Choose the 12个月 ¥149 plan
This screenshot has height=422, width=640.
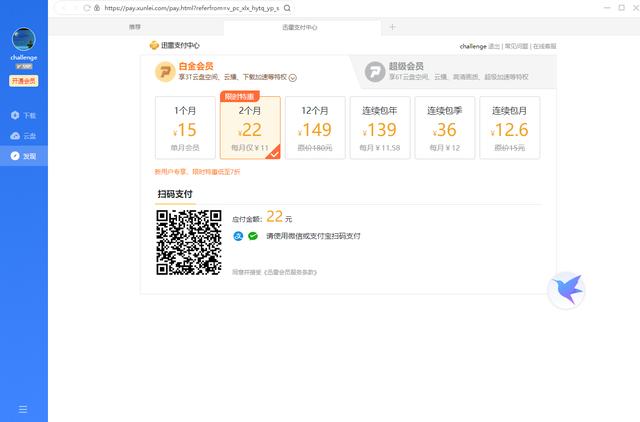[315, 128]
